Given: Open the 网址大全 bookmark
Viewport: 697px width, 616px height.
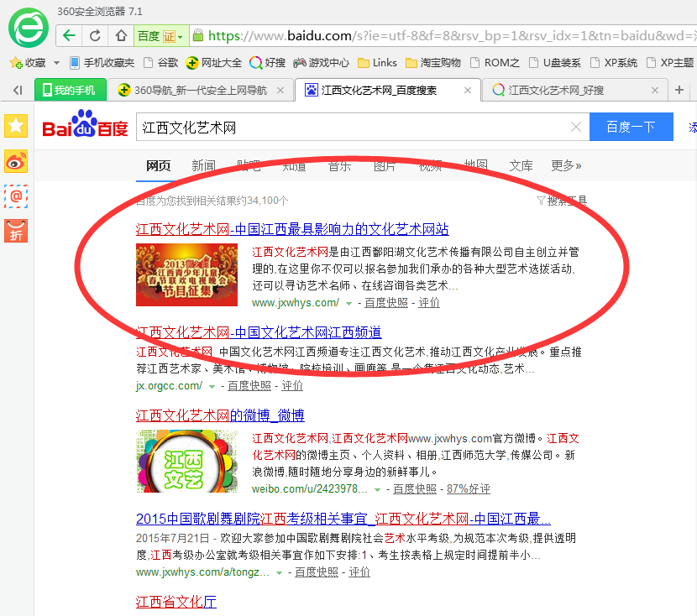Looking at the screenshot, I should click(x=214, y=63).
